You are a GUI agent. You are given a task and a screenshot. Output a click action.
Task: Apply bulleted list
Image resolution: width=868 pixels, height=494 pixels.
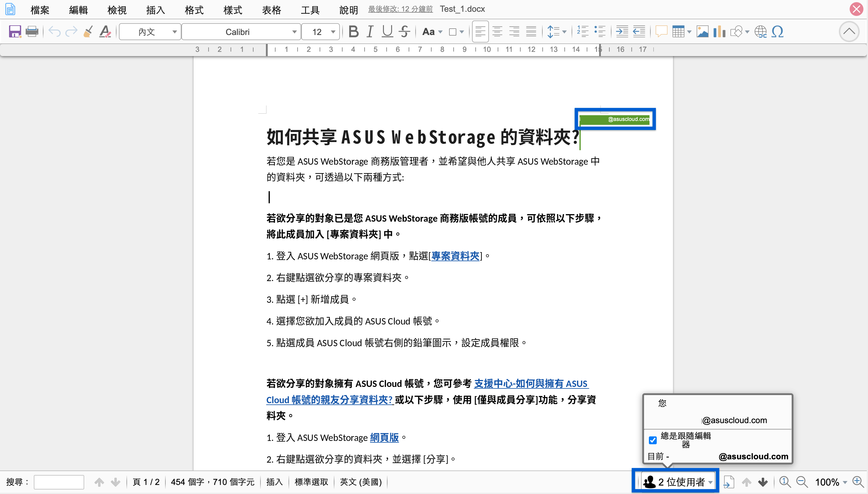(600, 32)
